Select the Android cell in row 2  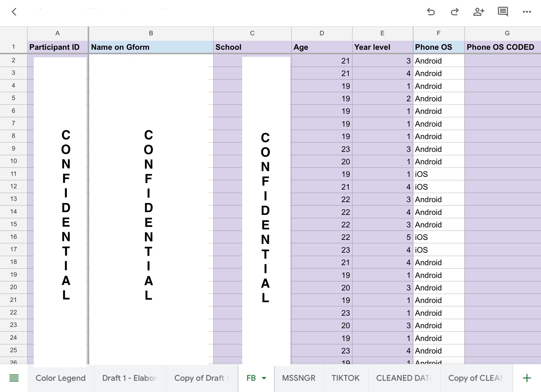point(439,61)
